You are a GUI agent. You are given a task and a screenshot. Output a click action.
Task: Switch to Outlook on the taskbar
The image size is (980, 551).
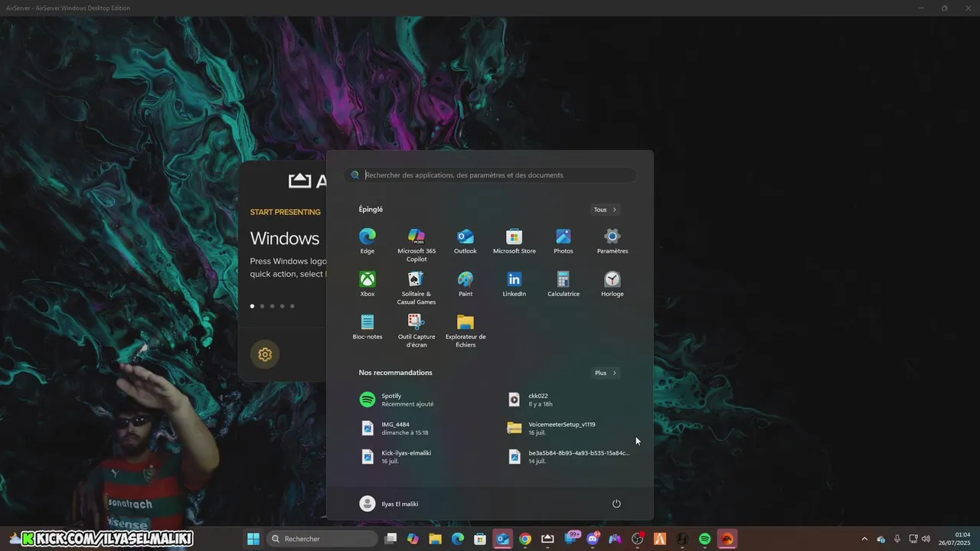point(502,539)
